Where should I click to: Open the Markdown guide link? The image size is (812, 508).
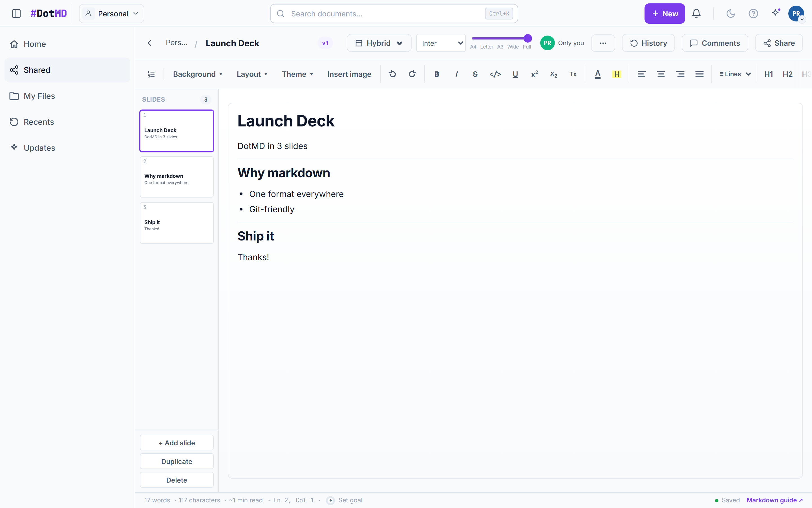coord(775,500)
